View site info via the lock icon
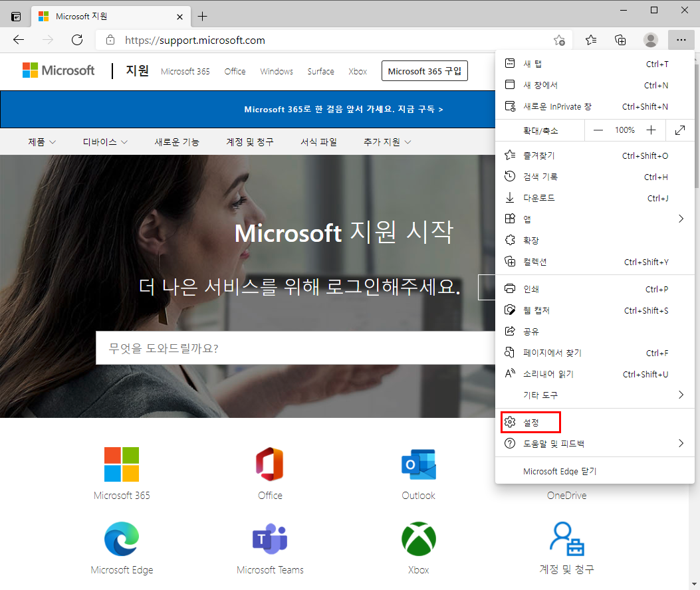Viewport: 700px width, 590px height. point(110,40)
